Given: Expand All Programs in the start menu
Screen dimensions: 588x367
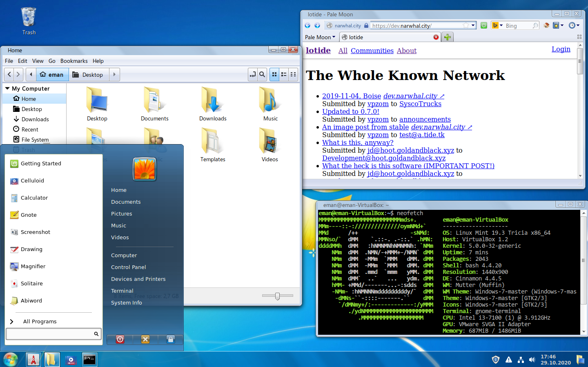Looking at the screenshot, I should pyautogui.click(x=40, y=321).
